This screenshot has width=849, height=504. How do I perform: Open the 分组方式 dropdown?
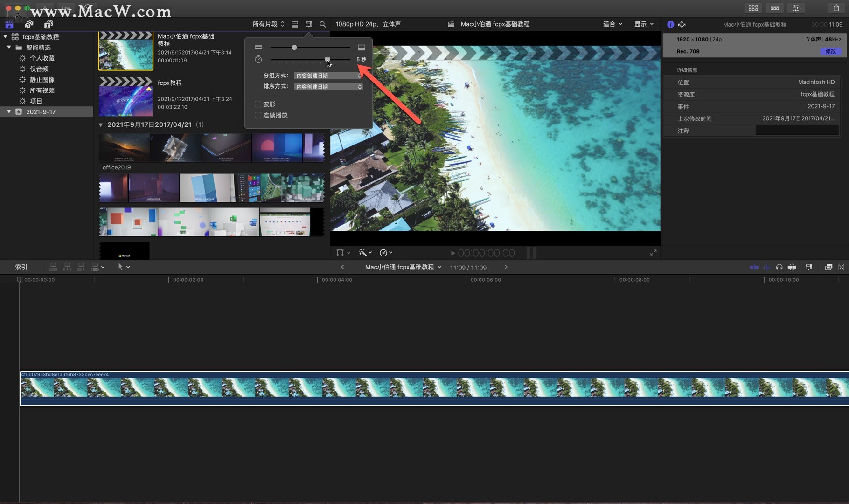[328, 76]
